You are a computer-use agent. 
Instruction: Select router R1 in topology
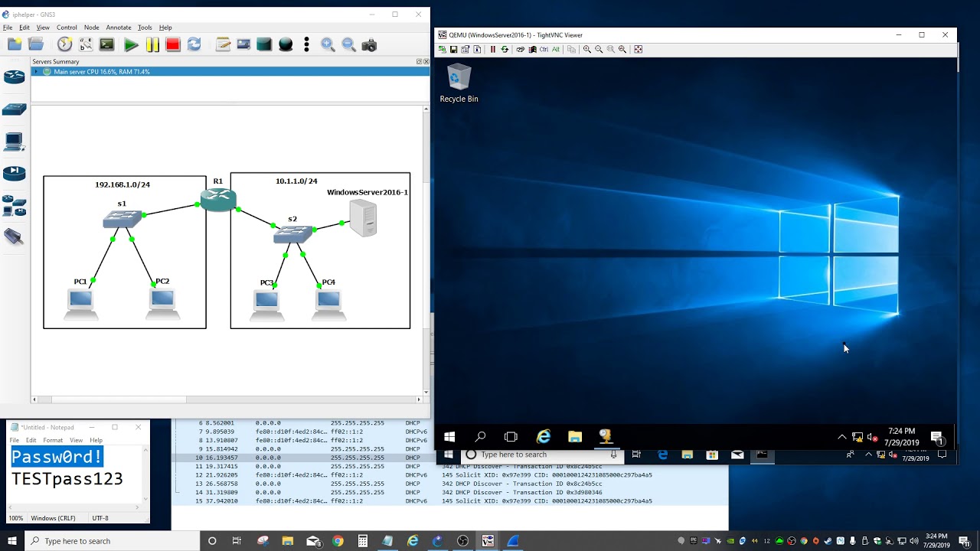[x=218, y=199]
